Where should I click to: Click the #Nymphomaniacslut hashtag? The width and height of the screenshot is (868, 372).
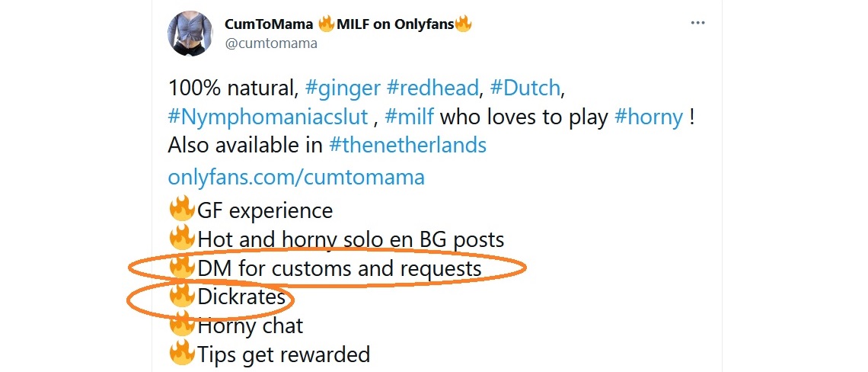(269, 117)
